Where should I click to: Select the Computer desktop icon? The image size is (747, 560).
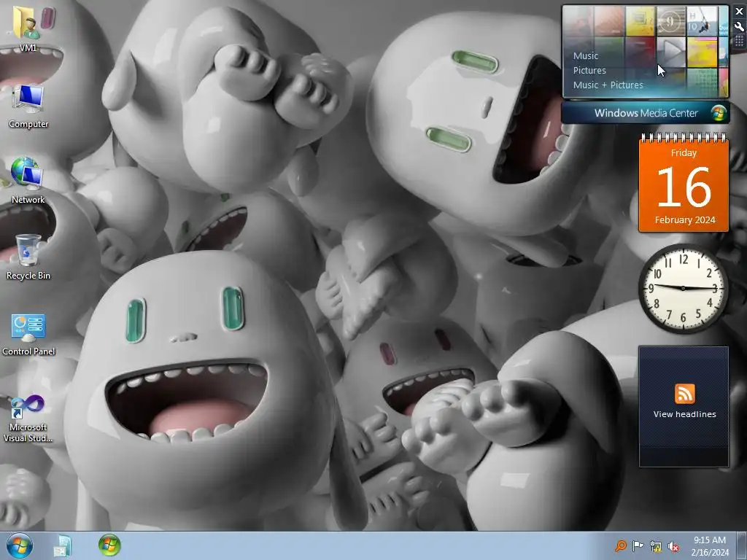[x=28, y=106]
